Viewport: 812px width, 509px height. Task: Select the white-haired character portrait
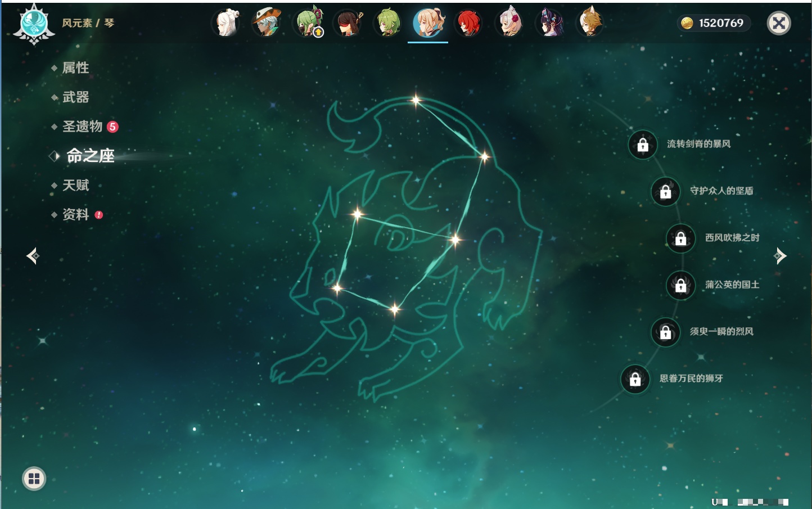pos(227,22)
